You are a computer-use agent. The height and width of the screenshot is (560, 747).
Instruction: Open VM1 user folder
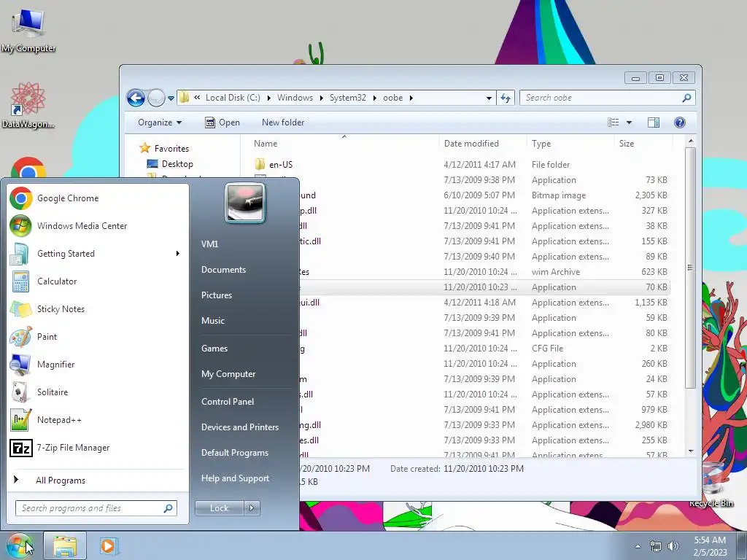(209, 244)
